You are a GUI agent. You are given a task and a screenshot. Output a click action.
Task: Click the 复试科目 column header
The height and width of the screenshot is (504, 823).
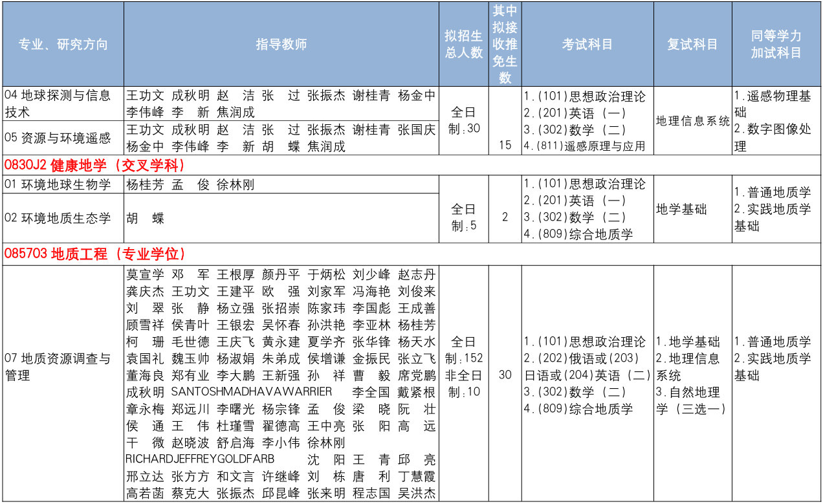(693, 45)
